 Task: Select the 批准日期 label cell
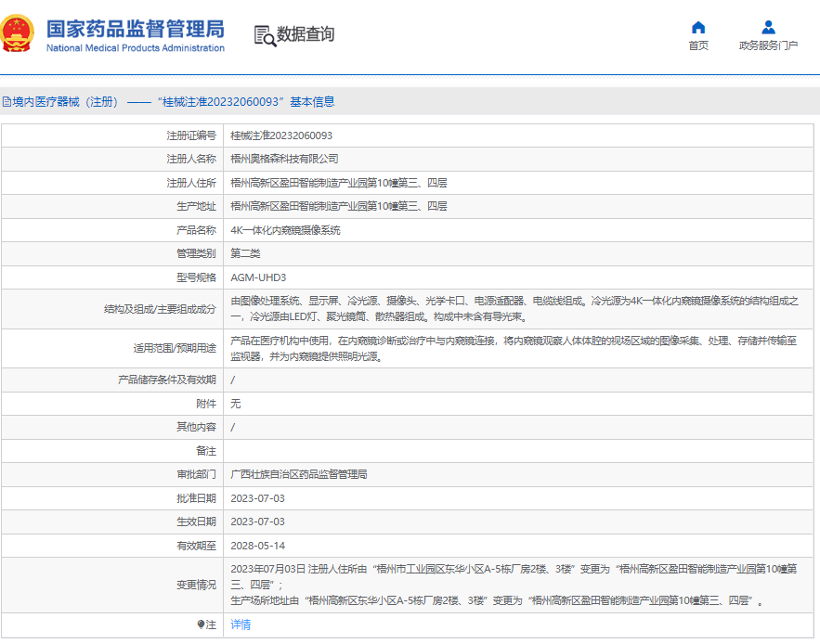[x=112, y=498]
